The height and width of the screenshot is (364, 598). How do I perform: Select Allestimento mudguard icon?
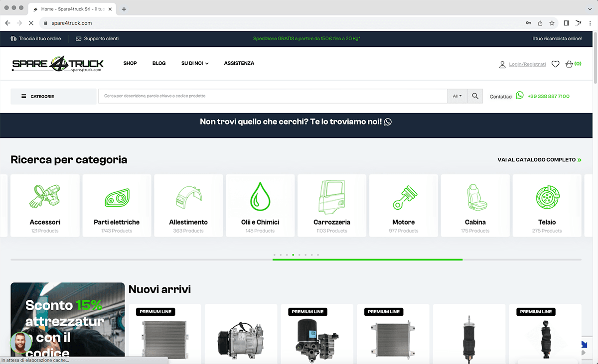[188, 197]
